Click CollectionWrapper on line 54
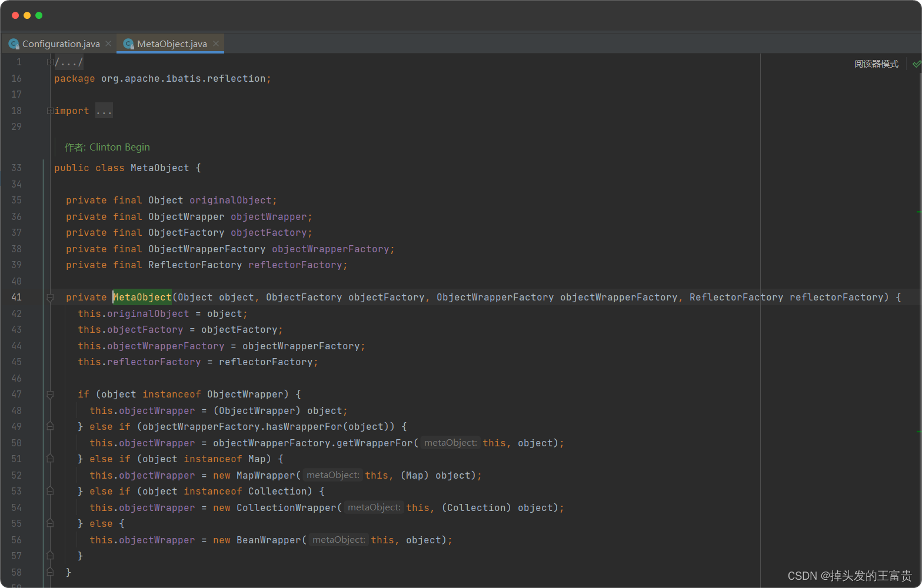The image size is (922, 588). click(x=287, y=508)
